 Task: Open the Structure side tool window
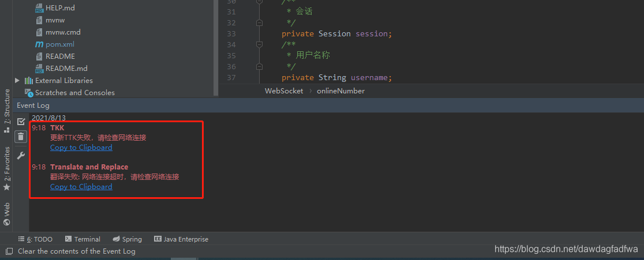(6, 111)
